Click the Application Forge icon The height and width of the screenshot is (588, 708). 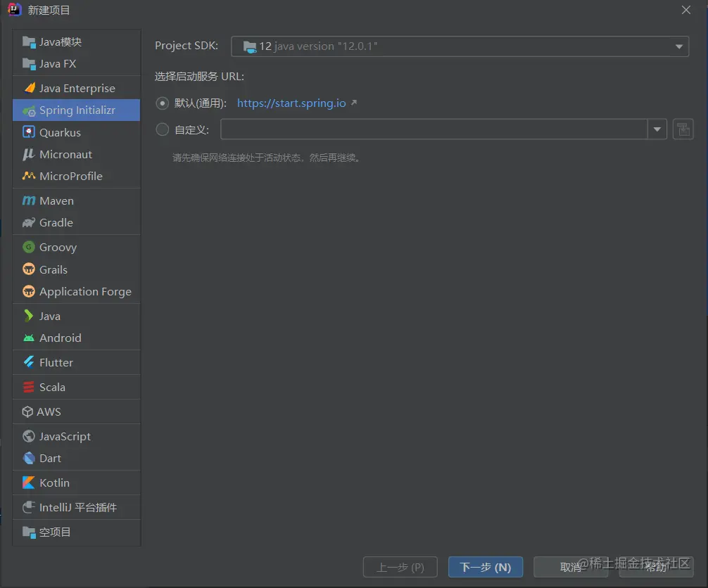click(x=29, y=291)
